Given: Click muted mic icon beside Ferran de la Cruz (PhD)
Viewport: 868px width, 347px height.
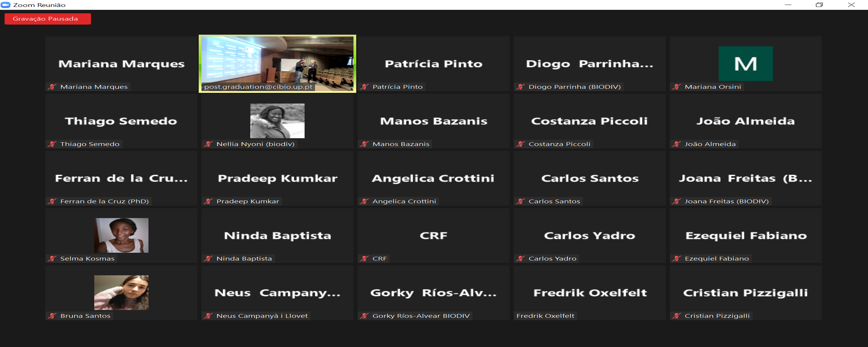Looking at the screenshot, I should [52, 201].
